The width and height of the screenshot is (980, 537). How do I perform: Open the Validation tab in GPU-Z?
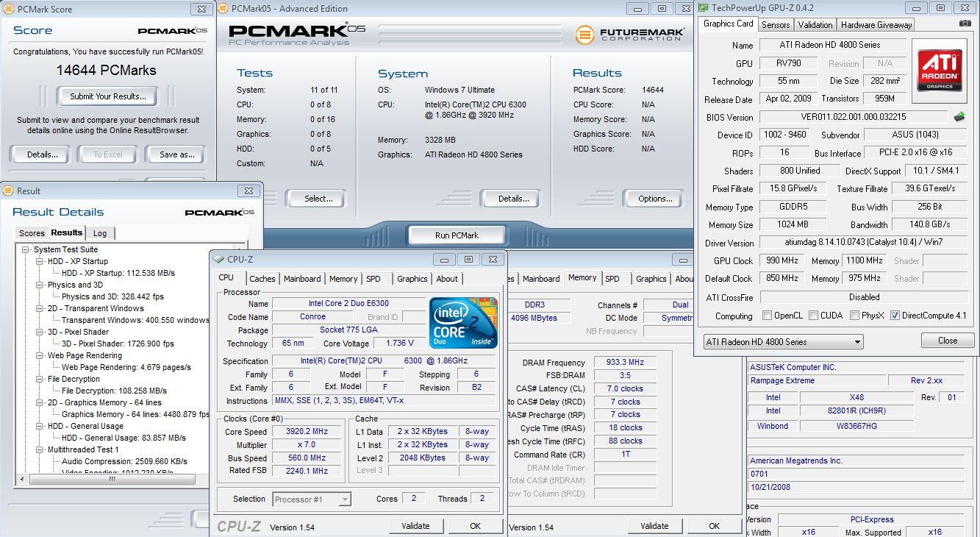[x=815, y=24]
